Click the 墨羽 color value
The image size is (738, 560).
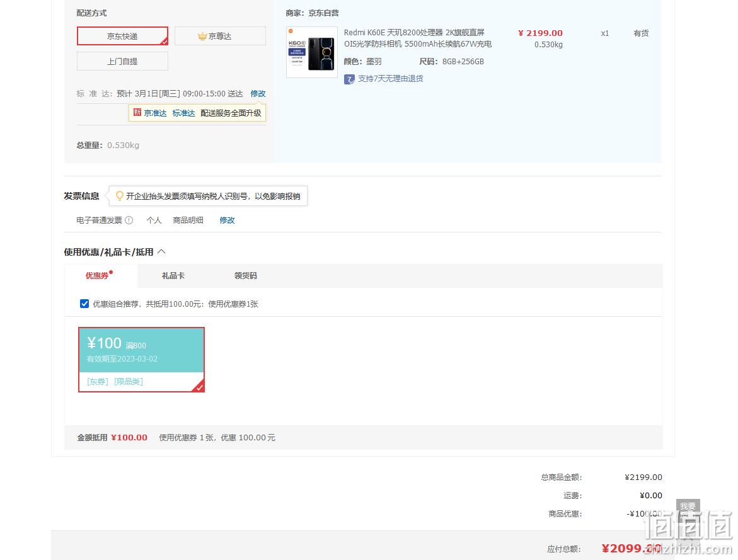click(x=374, y=62)
